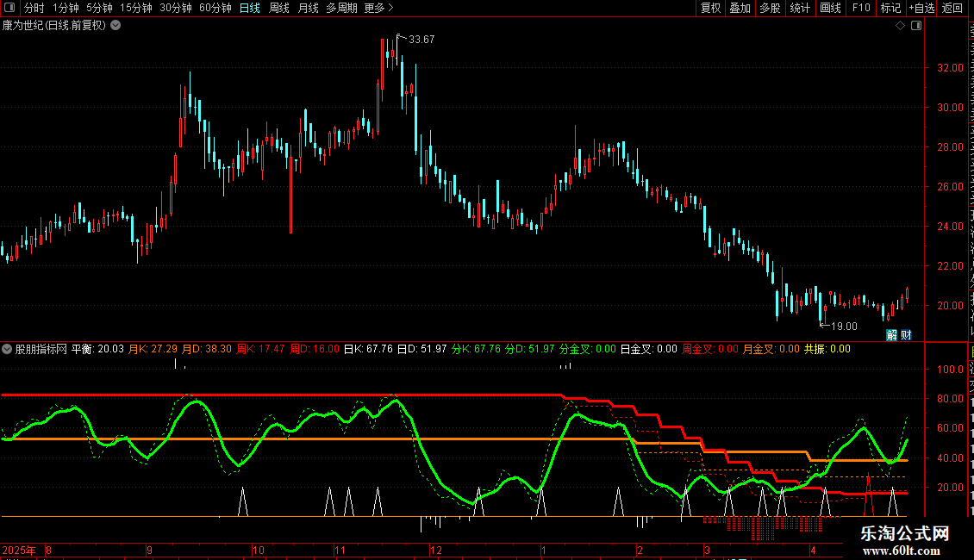This screenshot has height=560, width=974.
Task: Click the 共振: 0.00 readout
Action: [827, 349]
